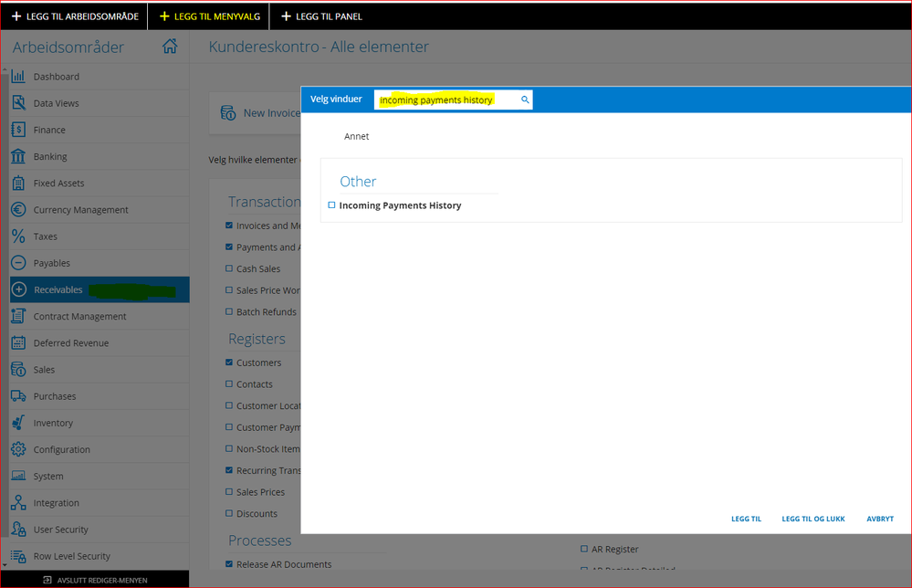Select Currency Management euro icon
The height and width of the screenshot is (588, 912).
pyautogui.click(x=18, y=209)
